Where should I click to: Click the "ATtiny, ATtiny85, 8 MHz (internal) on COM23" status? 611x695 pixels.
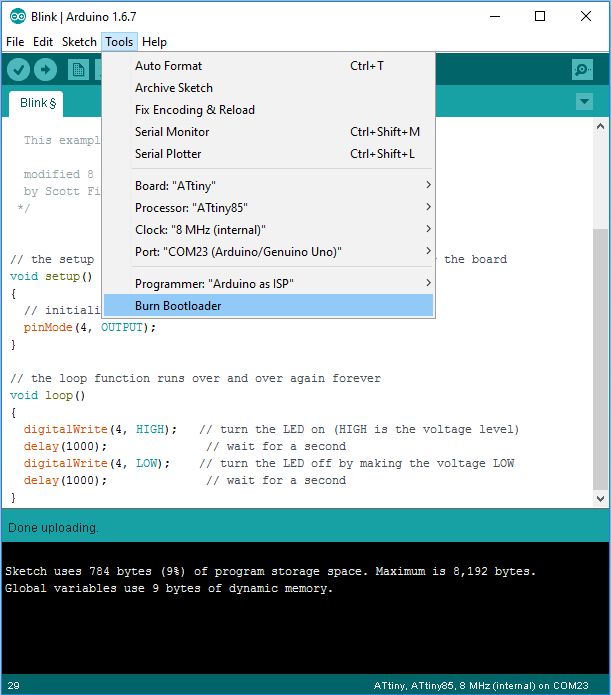pos(481,686)
